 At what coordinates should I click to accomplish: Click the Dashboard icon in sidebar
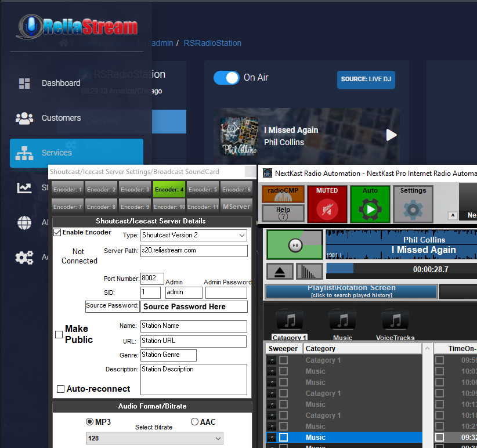coord(24,83)
